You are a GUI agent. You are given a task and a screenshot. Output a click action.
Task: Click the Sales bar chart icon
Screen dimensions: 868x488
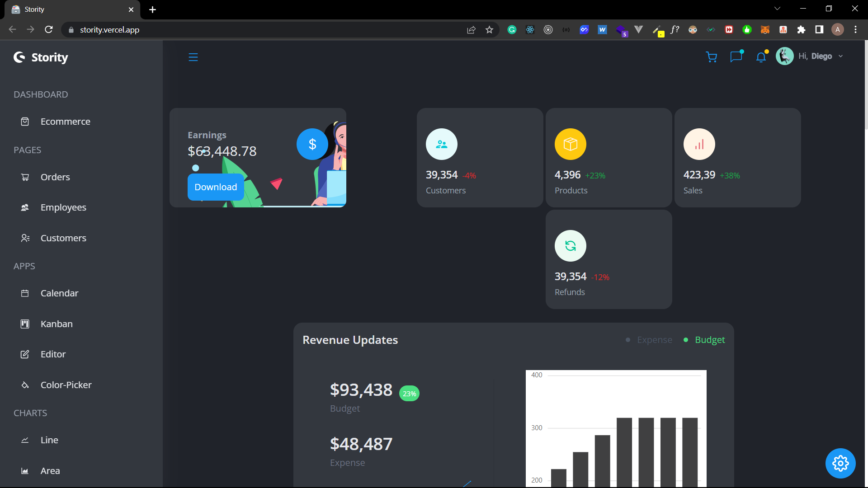pyautogui.click(x=699, y=144)
